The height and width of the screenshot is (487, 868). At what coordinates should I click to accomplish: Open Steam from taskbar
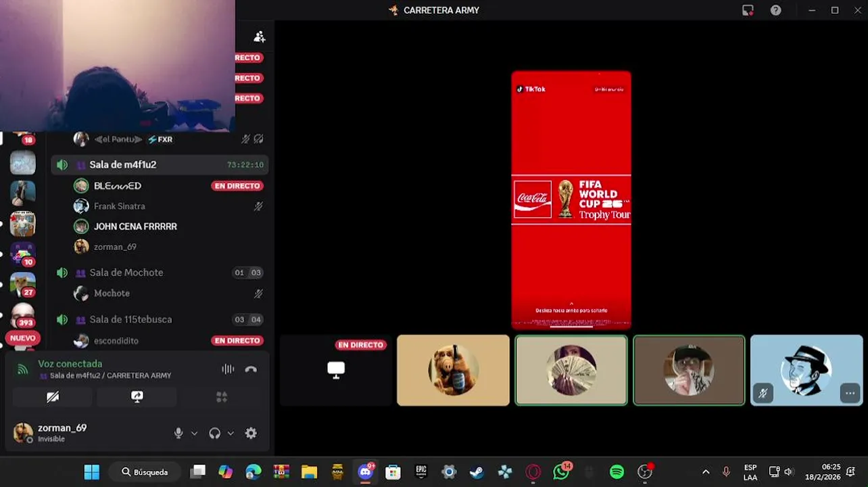pyautogui.click(x=477, y=472)
